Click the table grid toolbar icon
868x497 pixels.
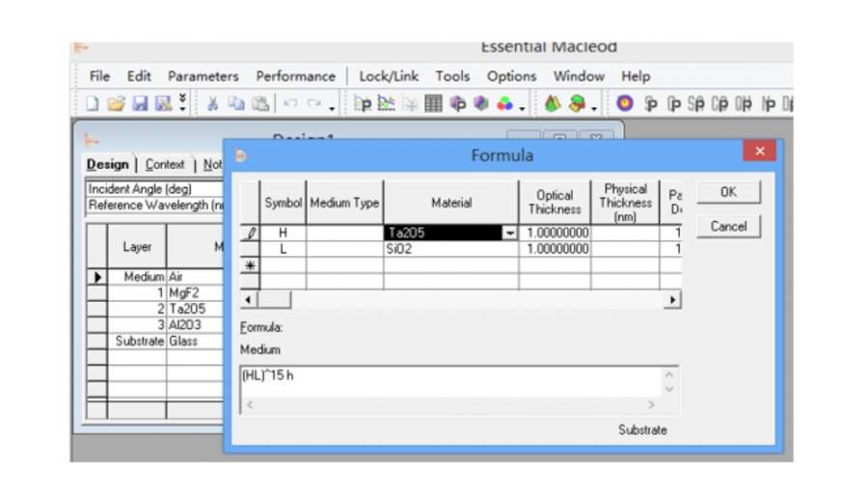point(433,103)
